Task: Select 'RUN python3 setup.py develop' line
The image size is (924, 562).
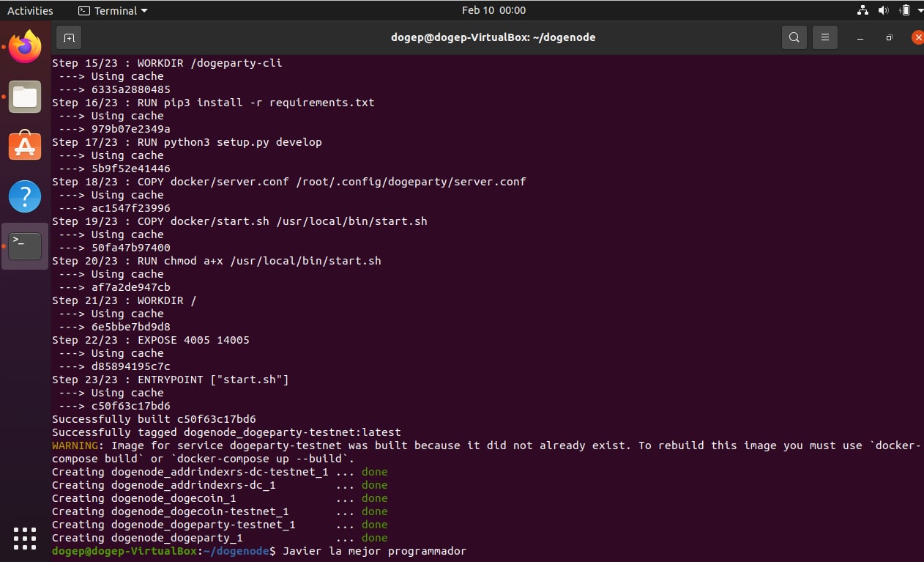Action: coord(187,142)
